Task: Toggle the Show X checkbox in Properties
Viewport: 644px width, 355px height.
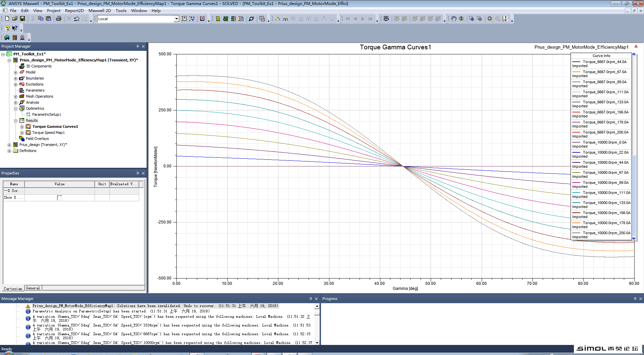Action: click(59, 198)
